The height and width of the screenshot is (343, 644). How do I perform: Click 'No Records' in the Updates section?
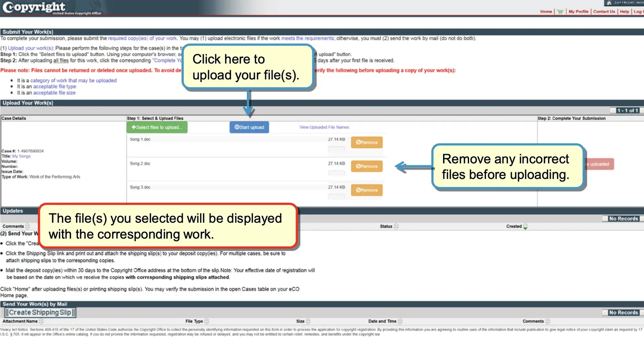[x=624, y=219]
